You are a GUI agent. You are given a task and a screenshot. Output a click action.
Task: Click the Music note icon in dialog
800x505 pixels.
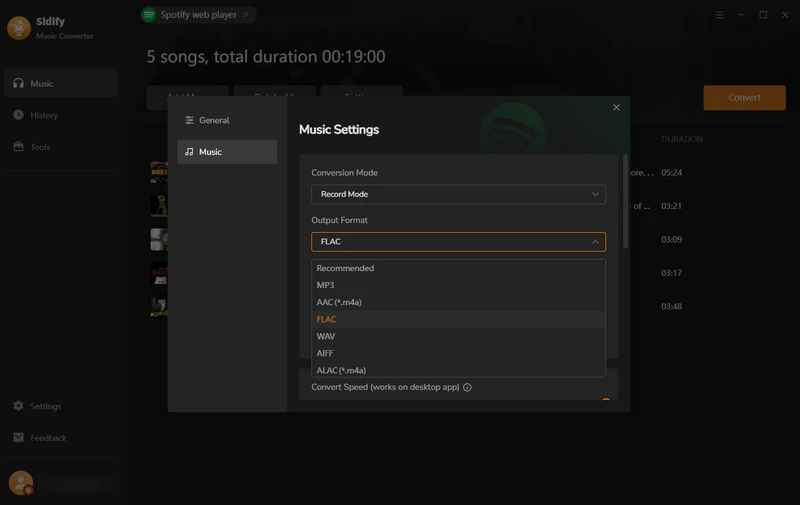coord(189,152)
